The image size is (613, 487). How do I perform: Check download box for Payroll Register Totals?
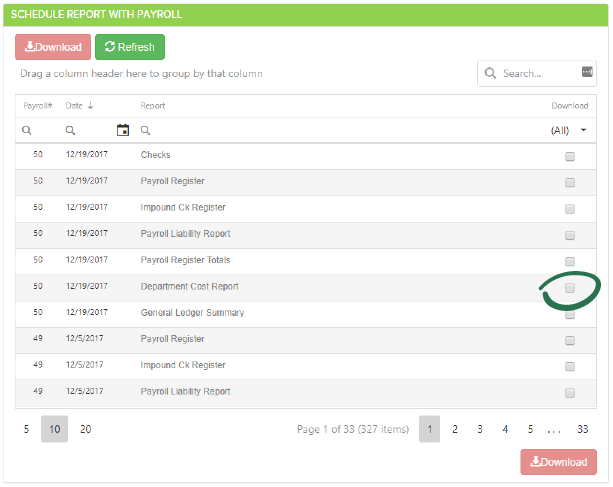tap(570, 261)
